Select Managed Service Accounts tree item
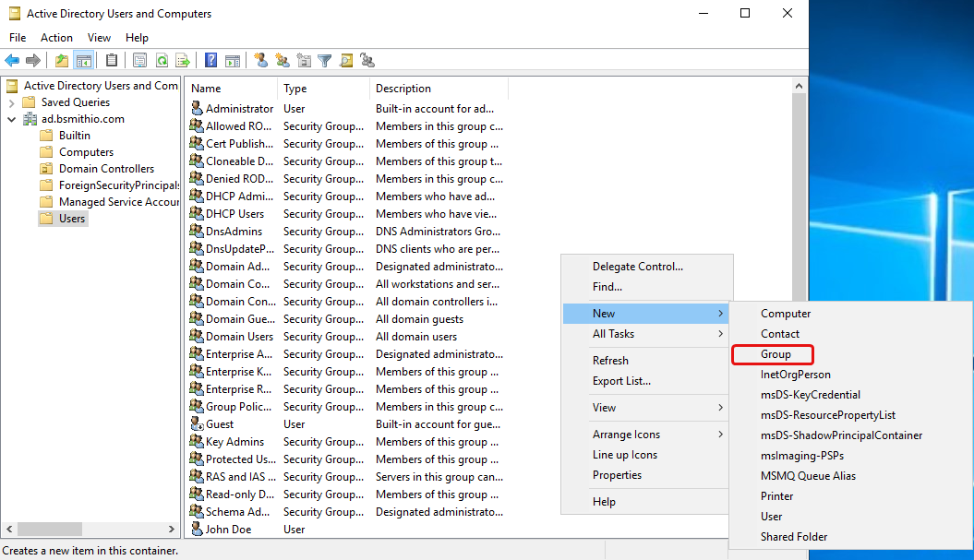The width and height of the screenshot is (974, 560). click(x=119, y=202)
